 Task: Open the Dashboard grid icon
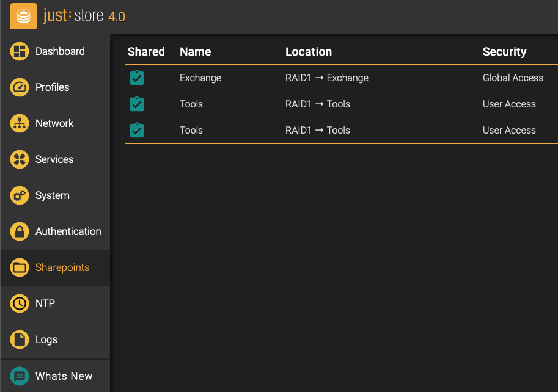(x=20, y=51)
